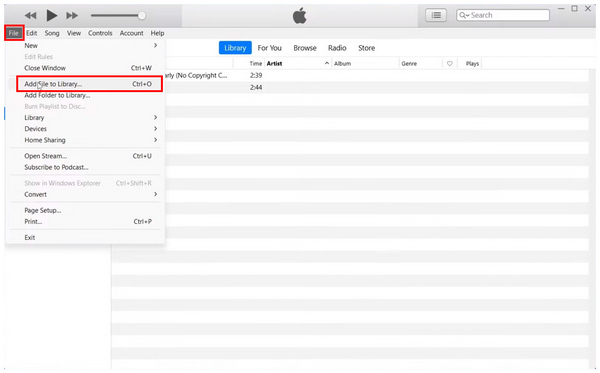Viewport: 600px width, 373px height.
Task: Open the Controls menu
Action: pyautogui.click(x=100, y=33)
